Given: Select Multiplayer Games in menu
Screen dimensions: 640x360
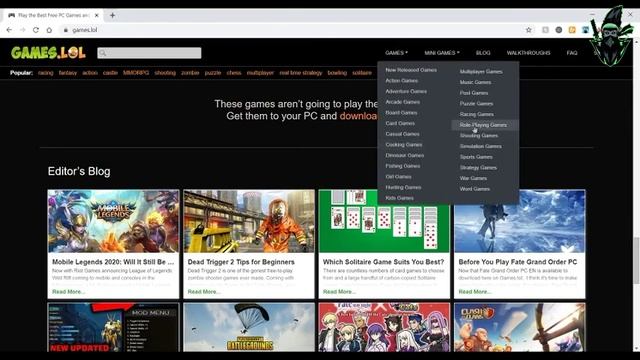Looking at the screenshot, I should (x=481, y=71).
